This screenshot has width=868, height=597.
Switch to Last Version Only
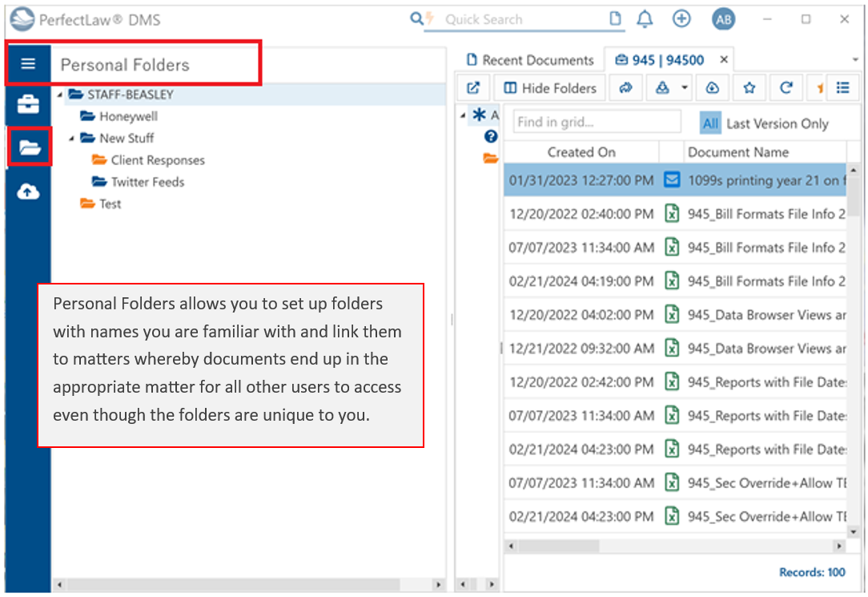[x=777, y=123]
